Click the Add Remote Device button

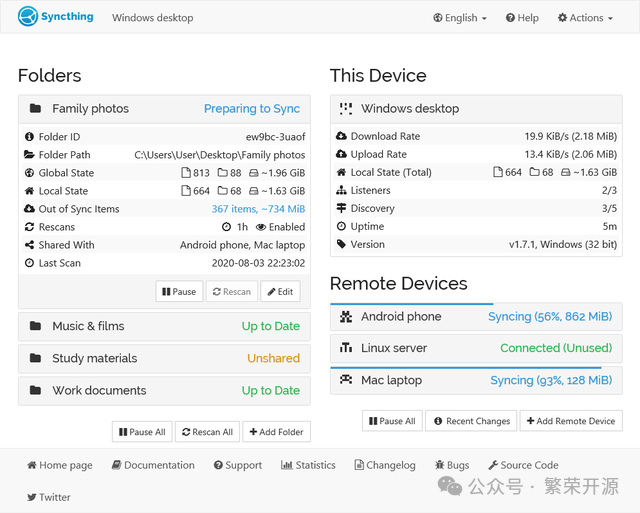point(570,421)
